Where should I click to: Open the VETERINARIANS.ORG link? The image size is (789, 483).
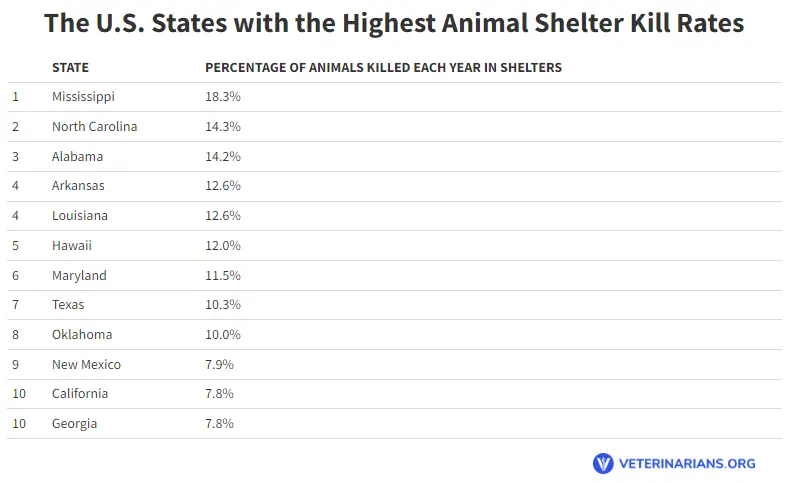click(x=687, y=463)
